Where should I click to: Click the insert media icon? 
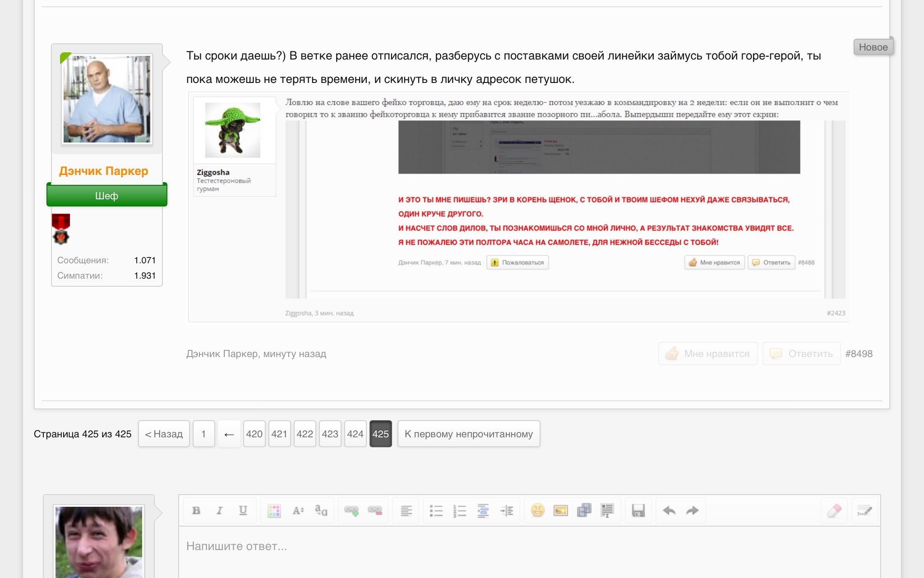pos(584,510)
